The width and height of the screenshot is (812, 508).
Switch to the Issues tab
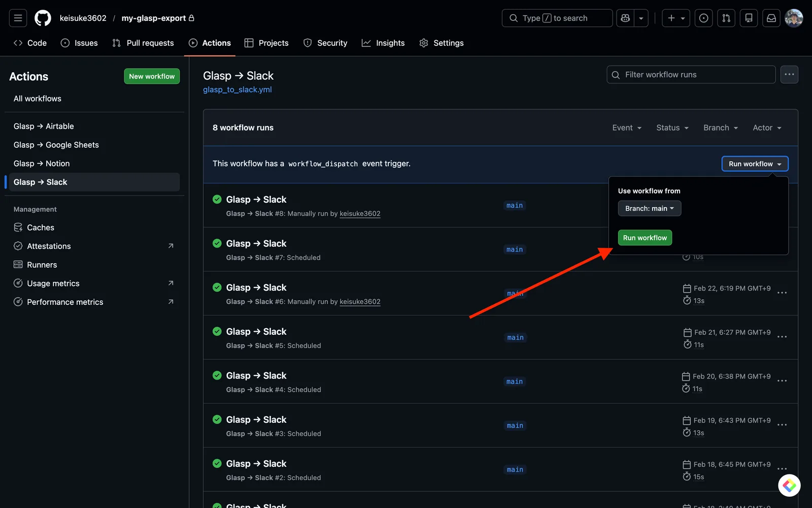point(80,43)
